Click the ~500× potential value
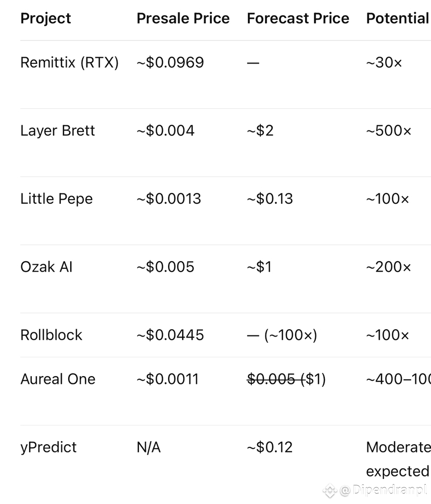The image size is (431, 504). 388,131
